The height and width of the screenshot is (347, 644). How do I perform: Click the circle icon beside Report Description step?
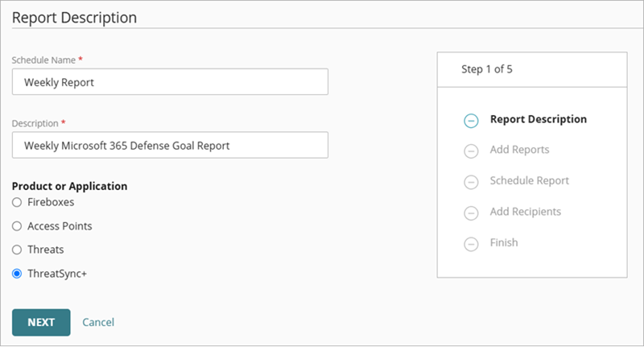coord(471,121)
